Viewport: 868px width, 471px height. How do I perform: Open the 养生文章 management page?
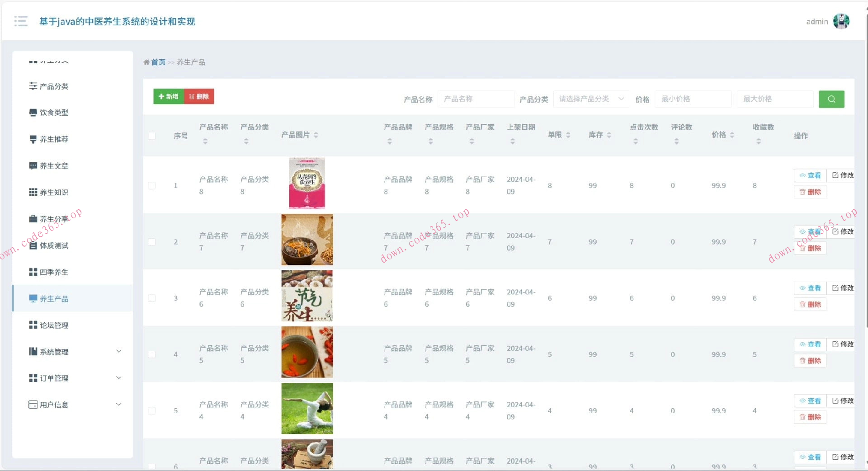coord(53,165)
